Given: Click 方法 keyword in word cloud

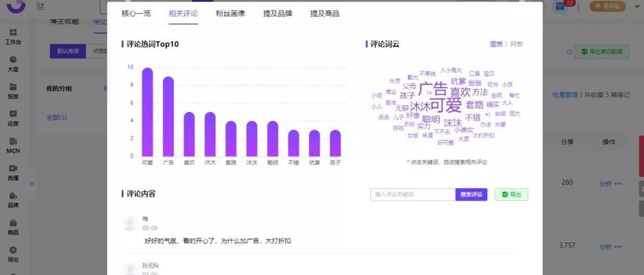Looking at the screenshot, I should click(x=480, y=92).
